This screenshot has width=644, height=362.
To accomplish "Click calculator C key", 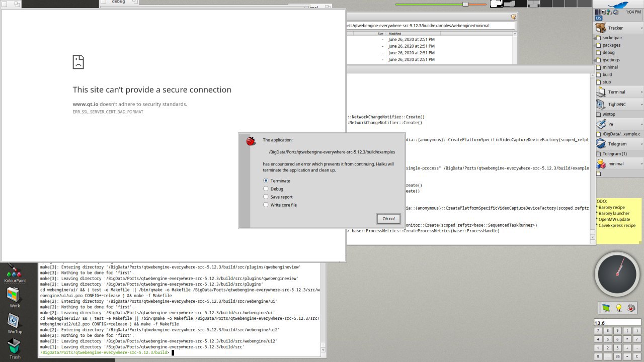I will point(636,356).
